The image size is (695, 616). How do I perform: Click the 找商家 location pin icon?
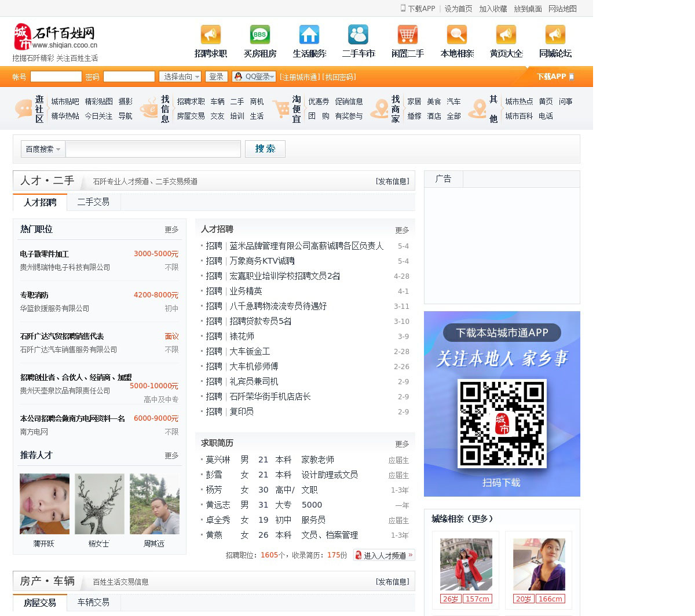(x=379, y=108)
